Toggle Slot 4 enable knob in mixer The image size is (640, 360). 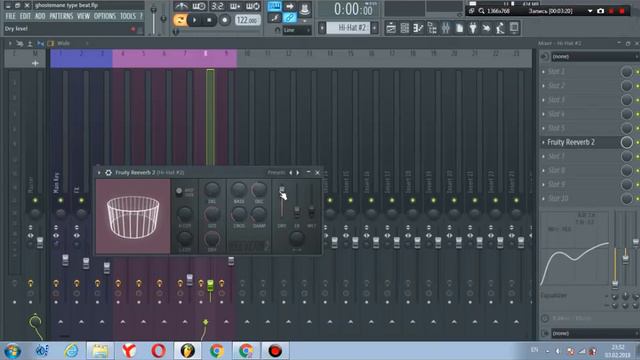[x=627, y=114]
